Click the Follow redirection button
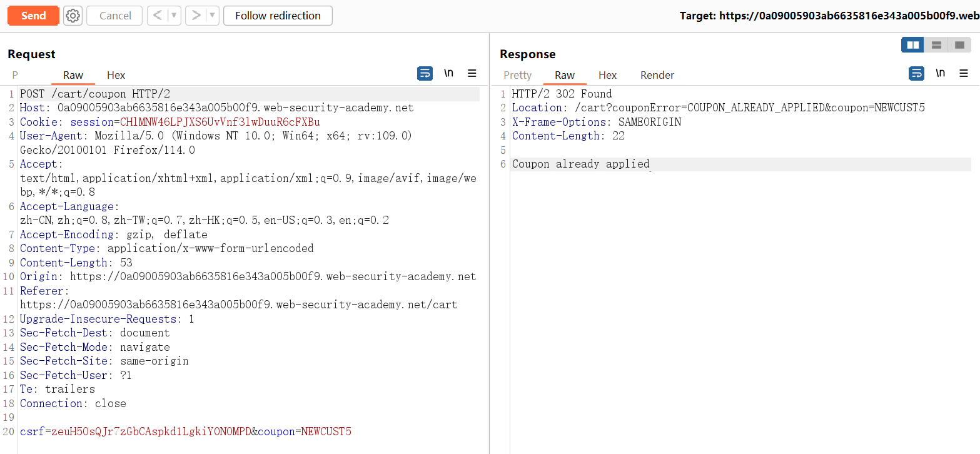The image size is (980, 454). (278, 16)
